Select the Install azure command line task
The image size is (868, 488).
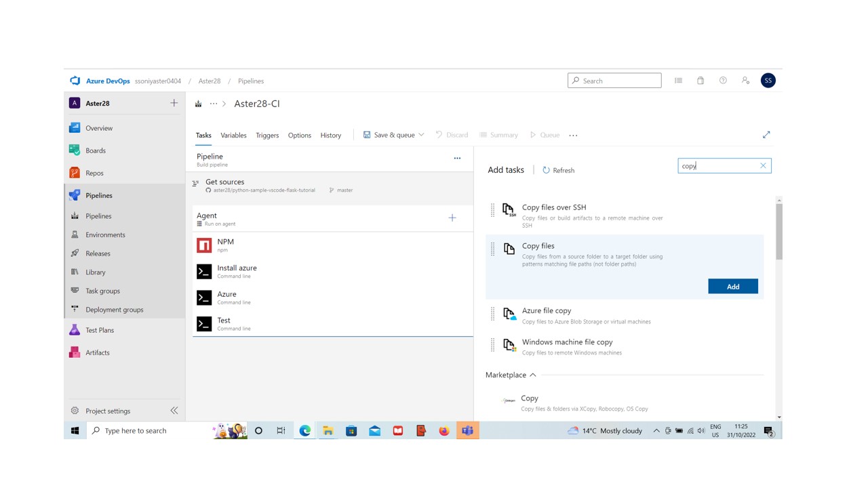point(333,271)
